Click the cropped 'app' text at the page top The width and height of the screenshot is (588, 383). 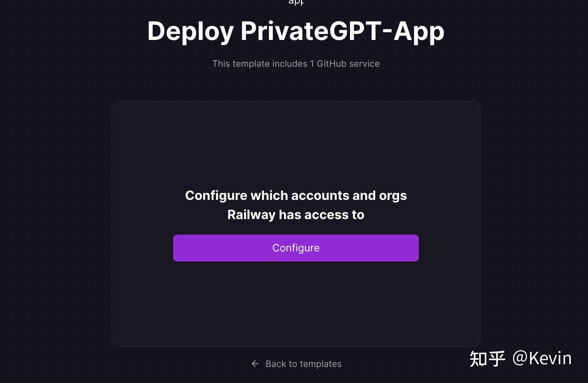tap(296, 2)
